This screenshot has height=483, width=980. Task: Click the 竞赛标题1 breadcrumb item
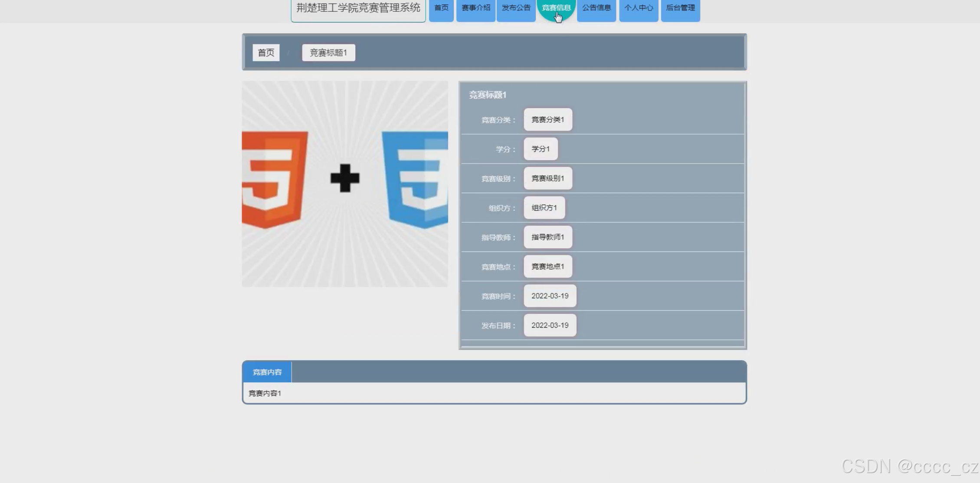coord(328,53)
